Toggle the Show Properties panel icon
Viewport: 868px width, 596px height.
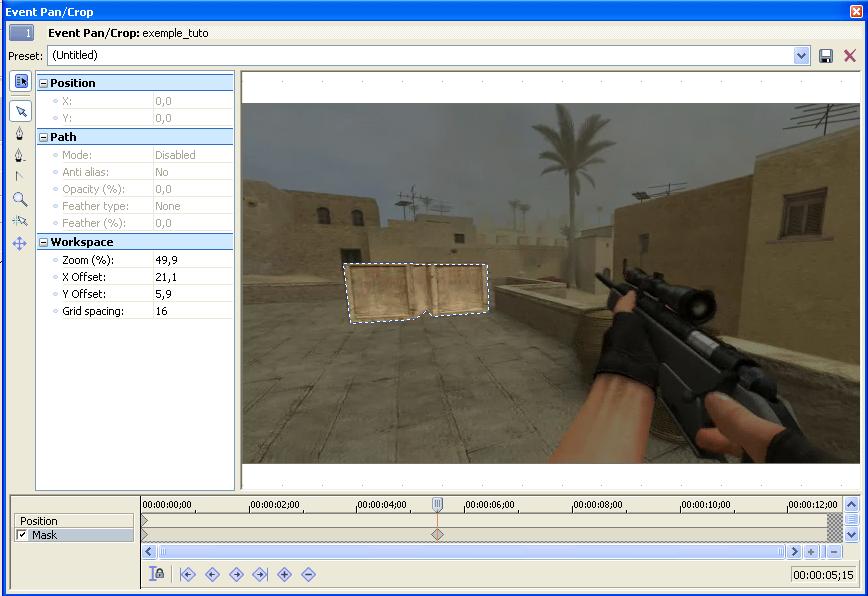(x=20, y=82)
